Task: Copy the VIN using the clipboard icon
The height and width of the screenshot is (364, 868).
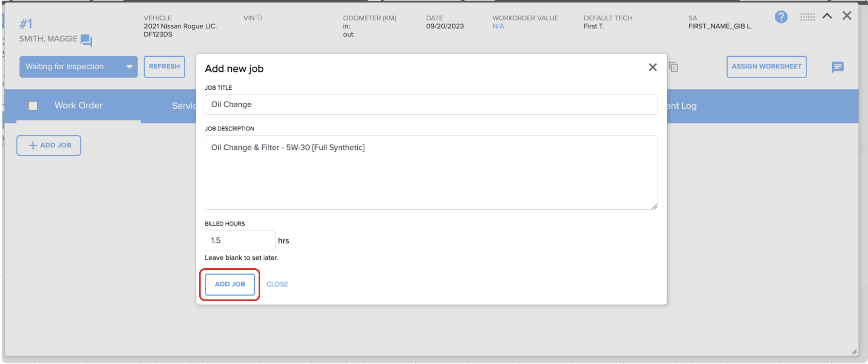Action: click(259, 18)
